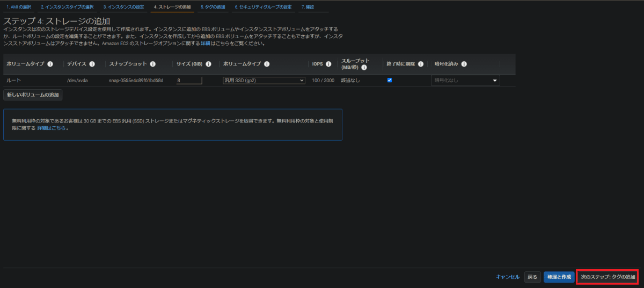The width and height of the screenshot is (644, 288).
Task: Proceed with 次のステップ: タグの追加 button
Action: [608, 277]
